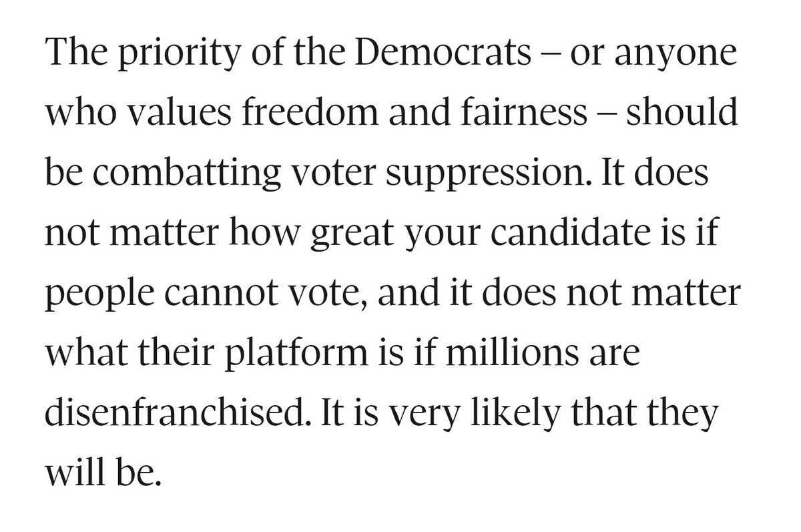Click on the word "disenfranchised"
This screenshot has height=532, width=801.
(x=178, y=413)
